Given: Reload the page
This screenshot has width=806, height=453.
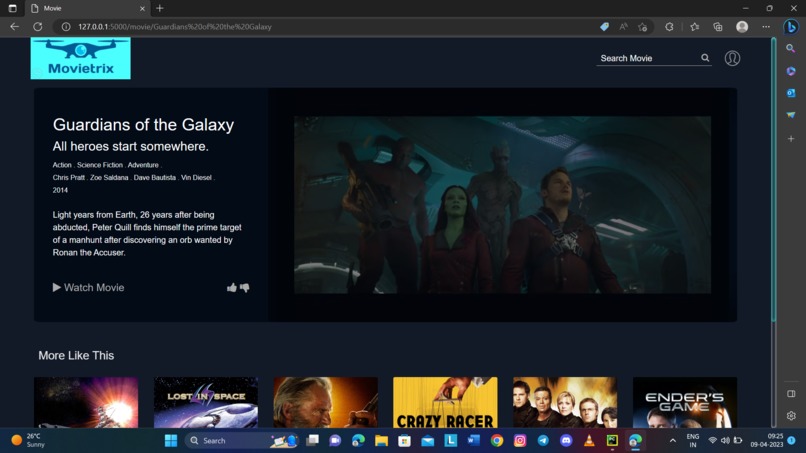Looking at the screenshot, I should [38, 27].
